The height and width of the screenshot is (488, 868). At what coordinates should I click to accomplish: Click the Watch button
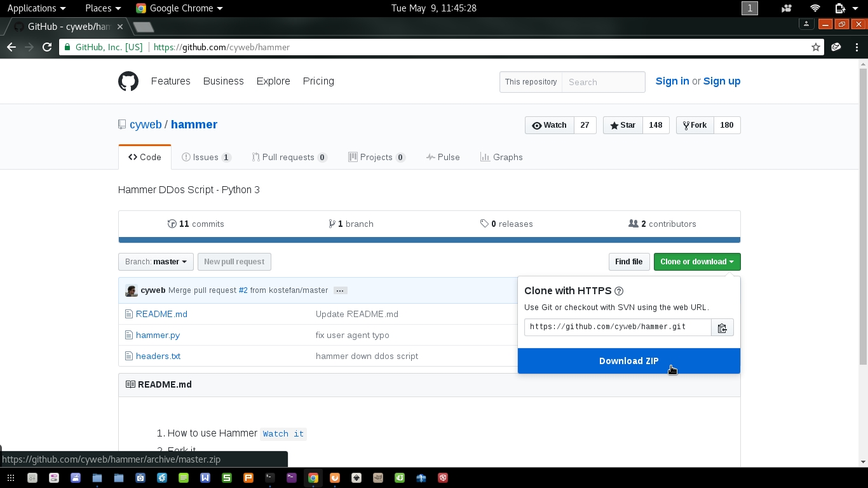point(550,125)
